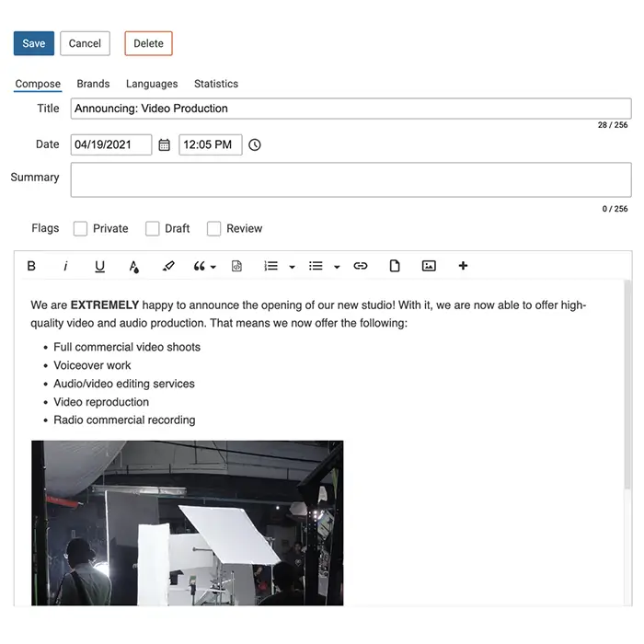Check the Review flag
The image size is (644, 644).
click(213, 228)
